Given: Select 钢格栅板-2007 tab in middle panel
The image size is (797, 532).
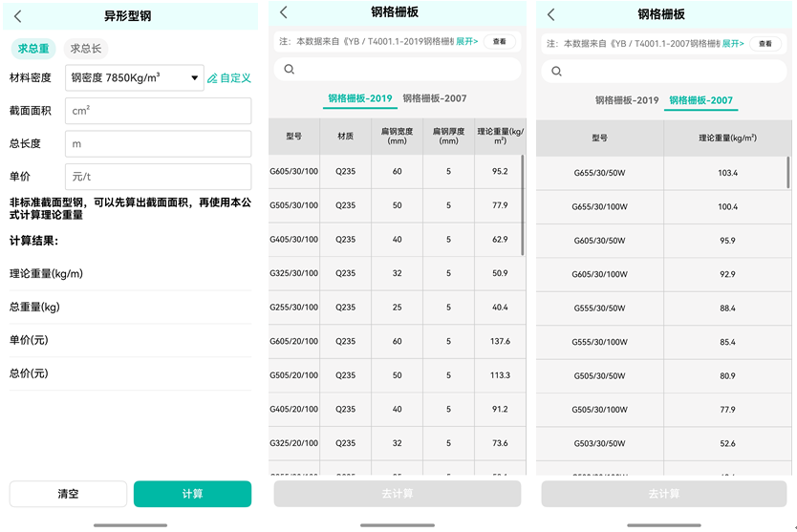Looking at the screenshot, I should click(x=435, y=98).
